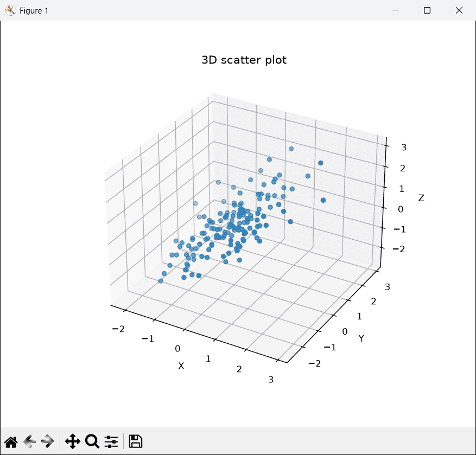Select the Zoom to rectangle tool

pos(92,441)
